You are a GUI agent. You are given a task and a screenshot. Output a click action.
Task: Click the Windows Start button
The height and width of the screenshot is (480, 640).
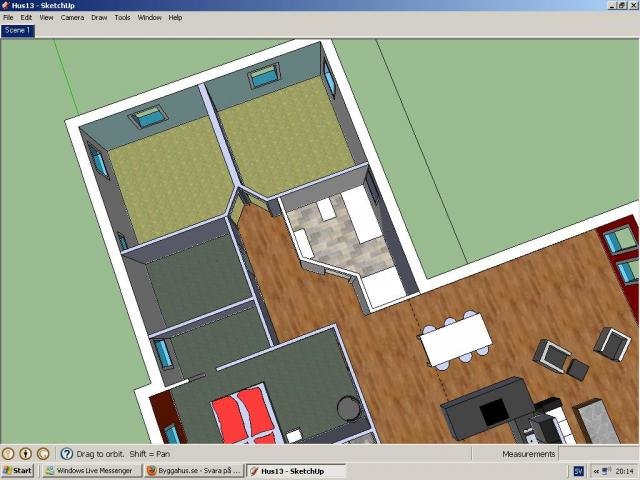18,471
